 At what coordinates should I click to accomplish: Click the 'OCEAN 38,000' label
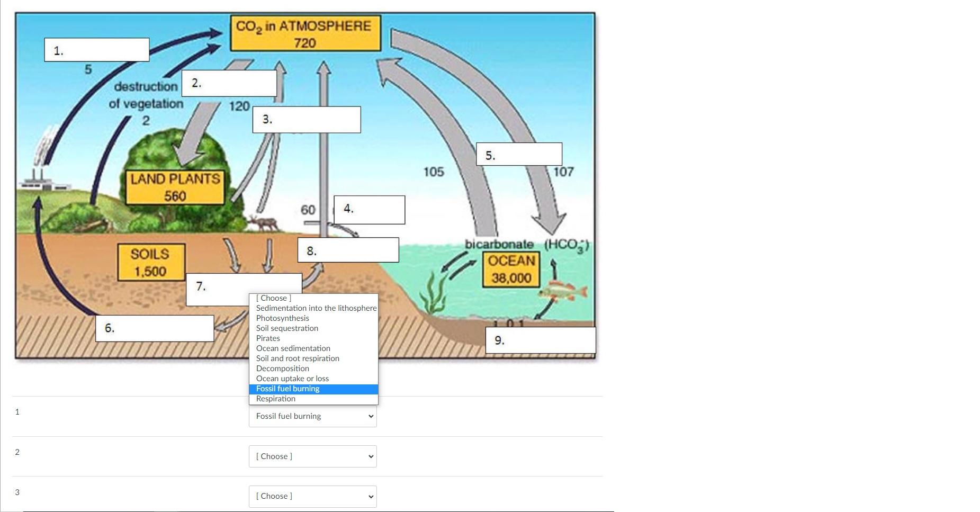(511, 270)
